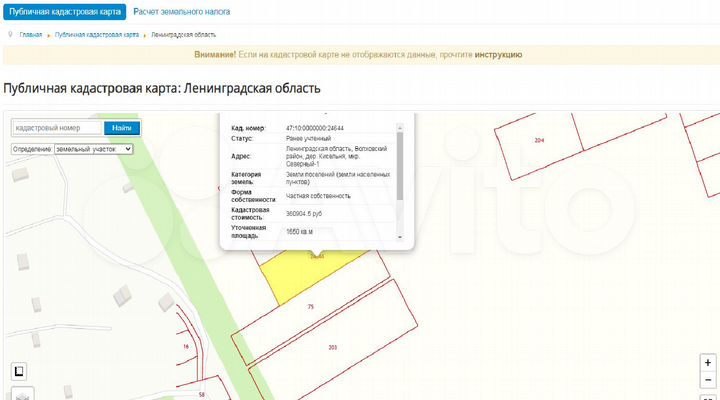Go to Главная breadcrumb link
The image size is (720, 400).
click(x=31, y=35)
